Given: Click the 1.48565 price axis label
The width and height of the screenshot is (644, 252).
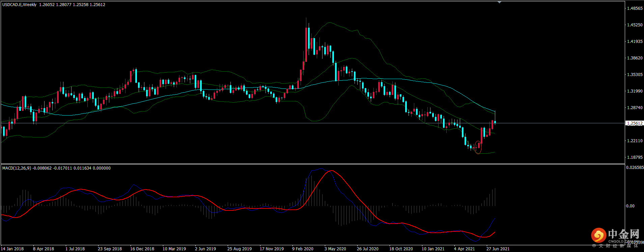Looking at the screenshot, I should (635, 8).
